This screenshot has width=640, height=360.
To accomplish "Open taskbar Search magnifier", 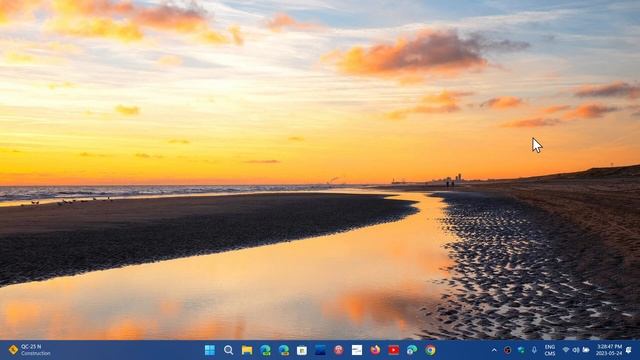I will [229, 350].
